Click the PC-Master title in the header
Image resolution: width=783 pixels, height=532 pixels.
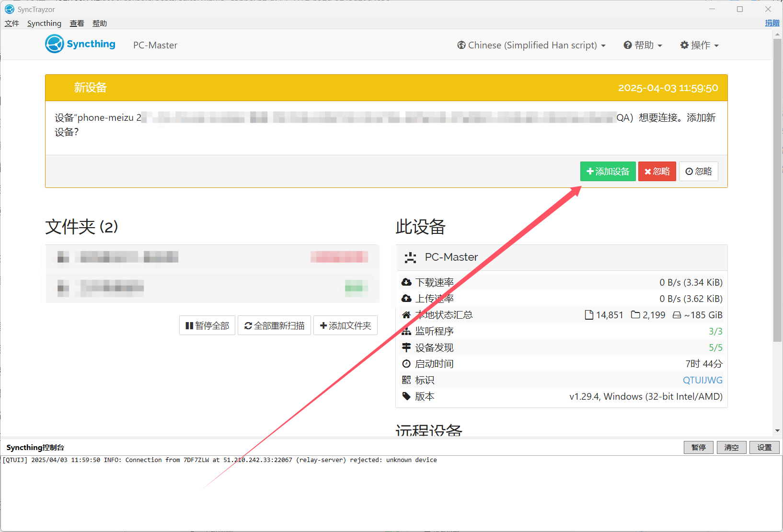(x=155, y=45)
